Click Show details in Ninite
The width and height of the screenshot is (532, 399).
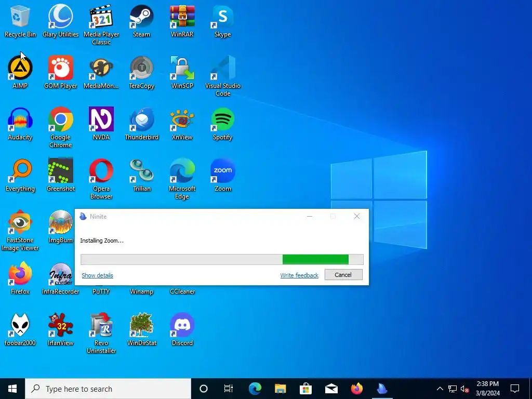97,275
